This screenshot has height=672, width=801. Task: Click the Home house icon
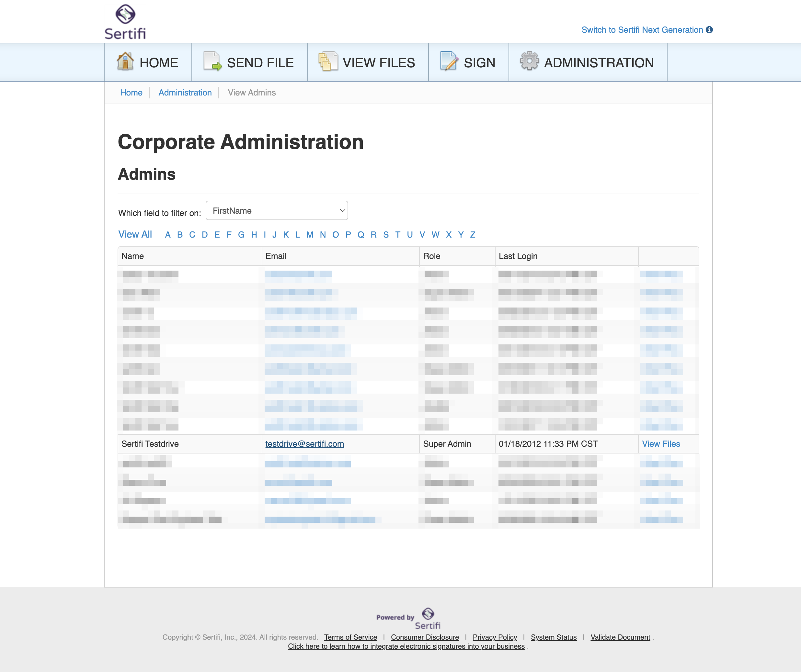point(125,61)
